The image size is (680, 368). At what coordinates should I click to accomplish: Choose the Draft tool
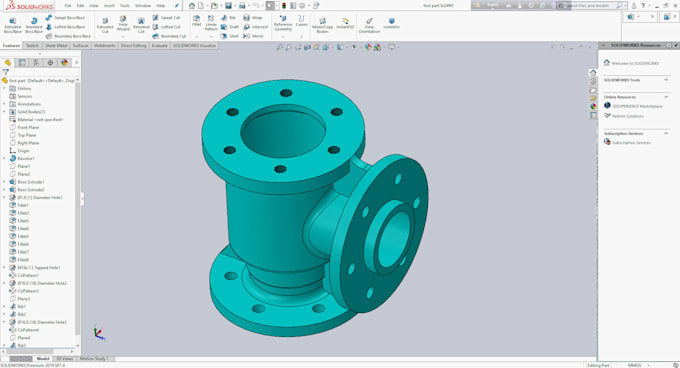230,27
